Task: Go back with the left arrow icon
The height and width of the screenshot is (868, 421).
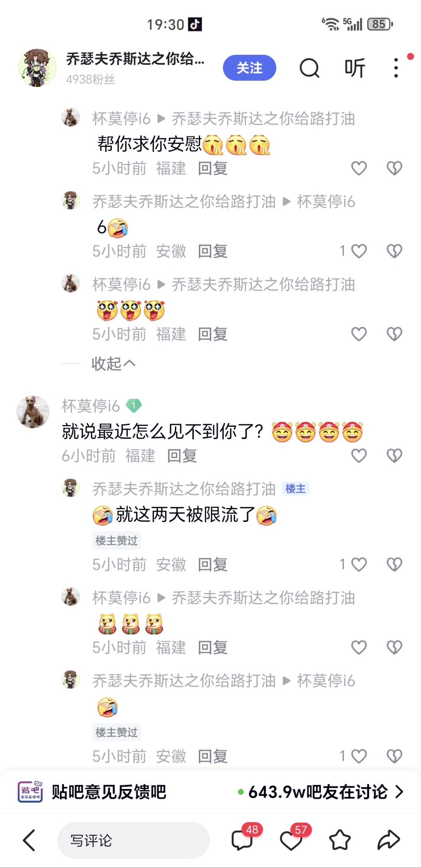Action: pos(29,840)
